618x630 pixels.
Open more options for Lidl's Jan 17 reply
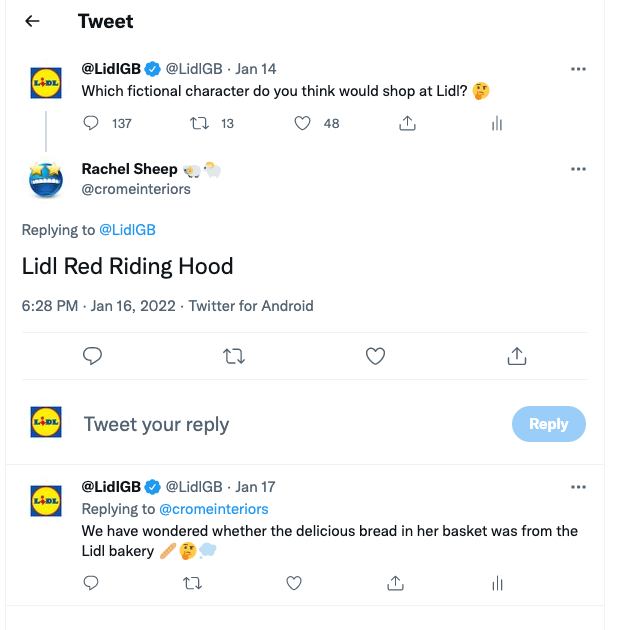click(578, 487)
